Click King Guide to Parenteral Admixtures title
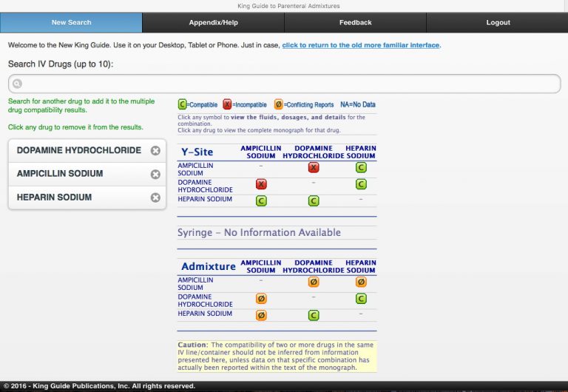 [288, 6]
